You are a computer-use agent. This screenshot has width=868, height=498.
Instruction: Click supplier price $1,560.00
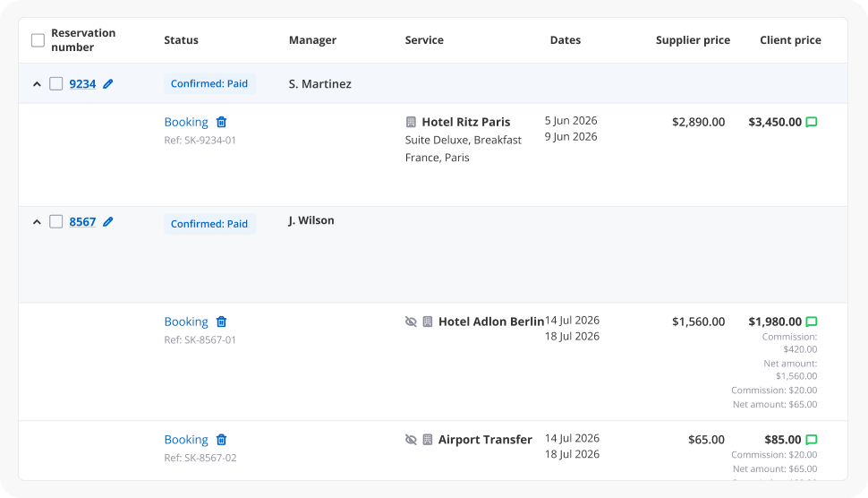point(698,322)
